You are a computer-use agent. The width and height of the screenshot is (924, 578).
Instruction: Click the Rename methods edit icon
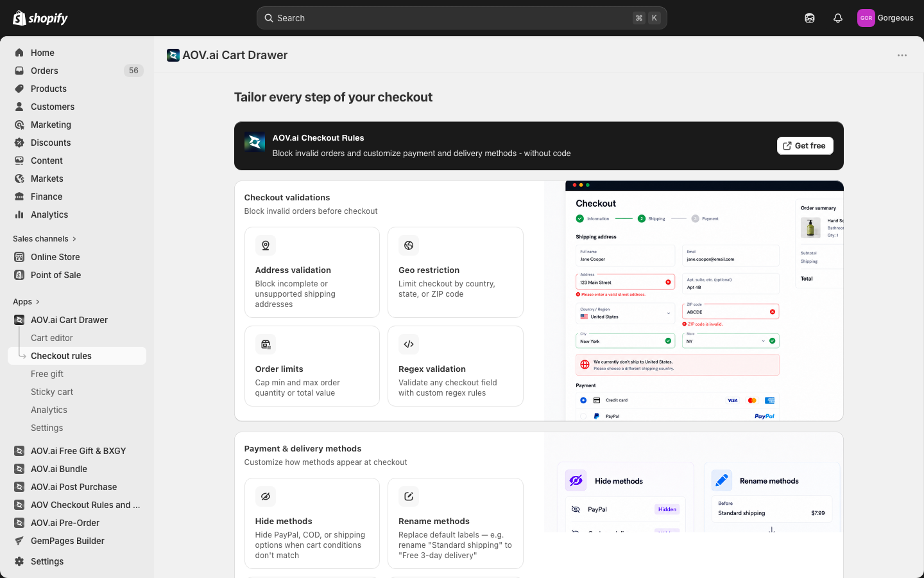(x=409, y=496)
